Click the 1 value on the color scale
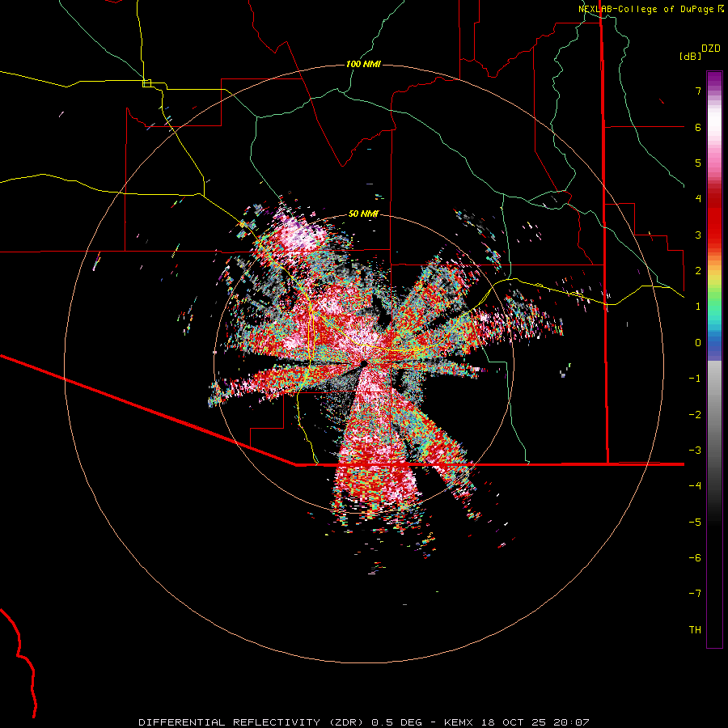 698,307
